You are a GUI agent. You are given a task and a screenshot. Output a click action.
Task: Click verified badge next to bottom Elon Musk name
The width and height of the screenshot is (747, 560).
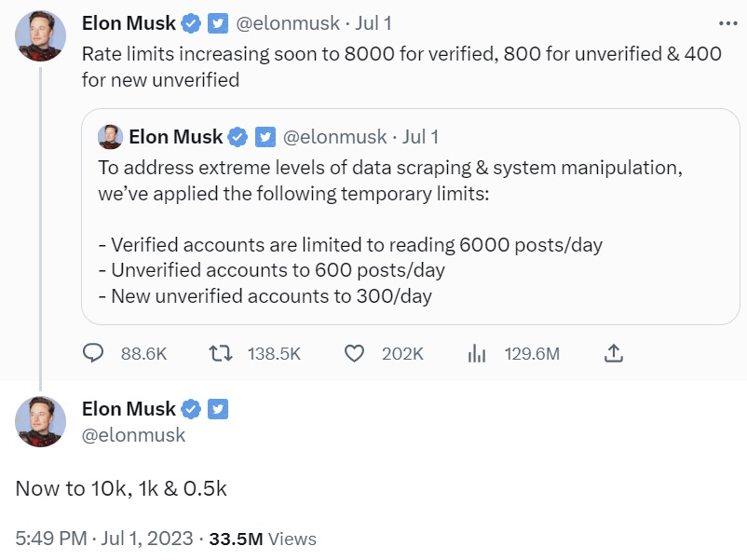point(191,409)
